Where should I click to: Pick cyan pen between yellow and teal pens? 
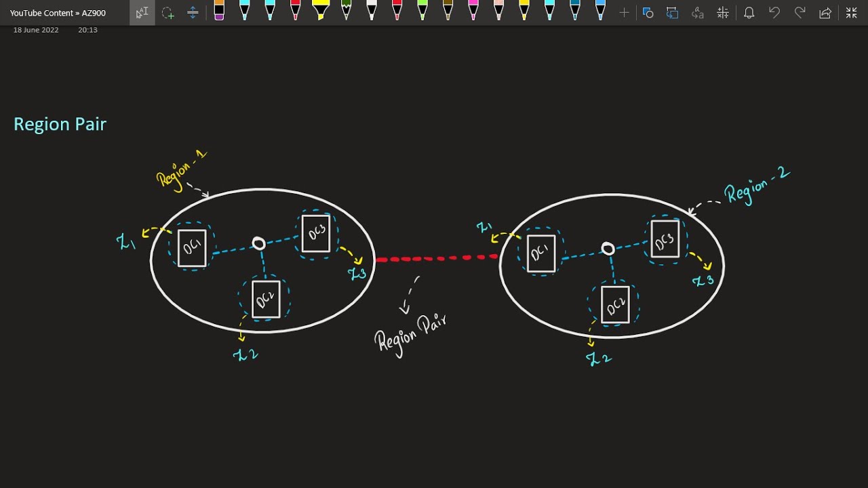550,11
